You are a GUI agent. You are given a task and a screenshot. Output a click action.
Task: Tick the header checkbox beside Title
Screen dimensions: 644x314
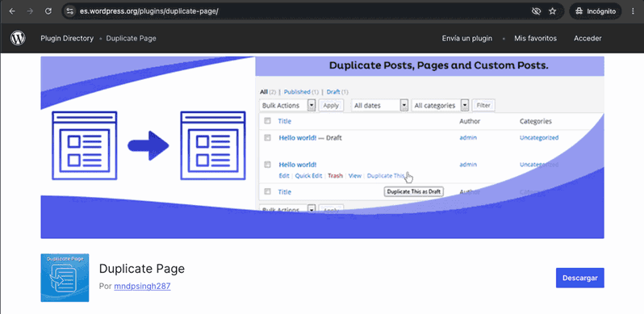(x=267, y=121)
